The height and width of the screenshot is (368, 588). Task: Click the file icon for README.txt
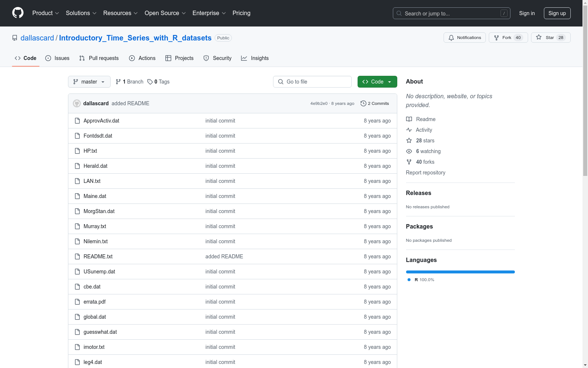click(x=77, y=256)
